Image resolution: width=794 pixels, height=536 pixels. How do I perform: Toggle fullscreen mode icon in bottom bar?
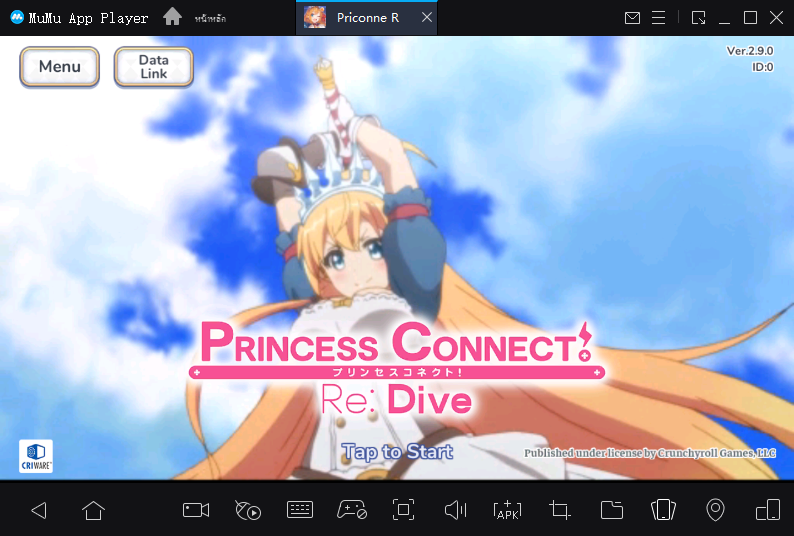(404, 511)
